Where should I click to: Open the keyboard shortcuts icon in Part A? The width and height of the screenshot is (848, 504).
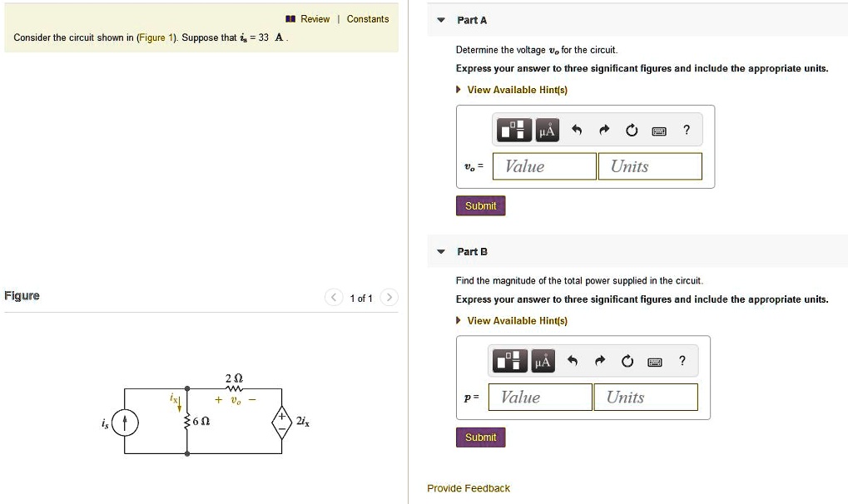coord(657,130)
